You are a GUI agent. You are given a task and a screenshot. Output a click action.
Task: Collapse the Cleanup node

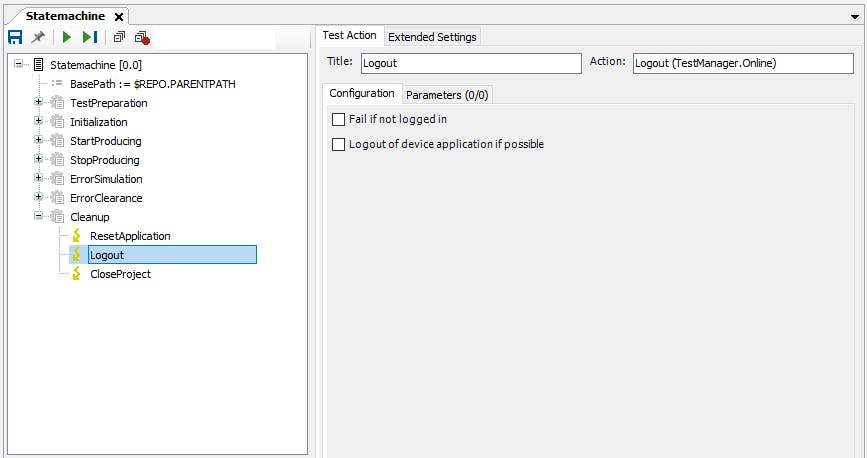(x=38, y=216)
